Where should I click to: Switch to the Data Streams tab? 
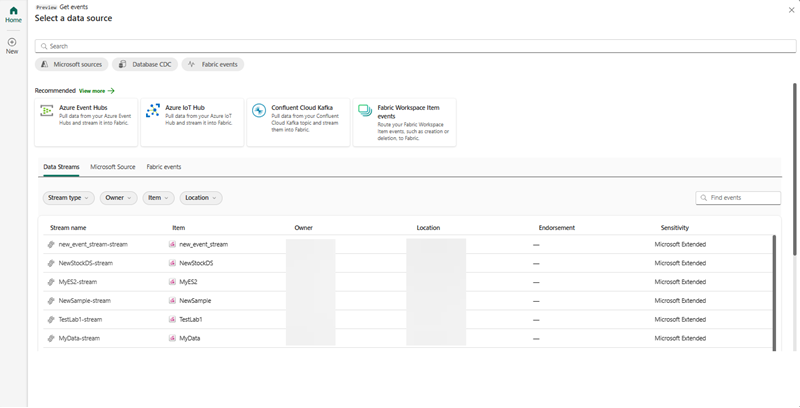tap(61, 167)
